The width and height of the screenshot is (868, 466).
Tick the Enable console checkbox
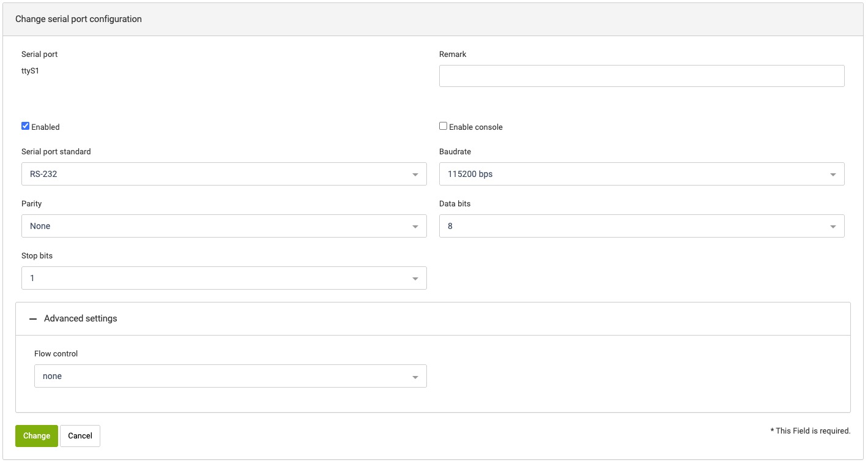(443, 126)
